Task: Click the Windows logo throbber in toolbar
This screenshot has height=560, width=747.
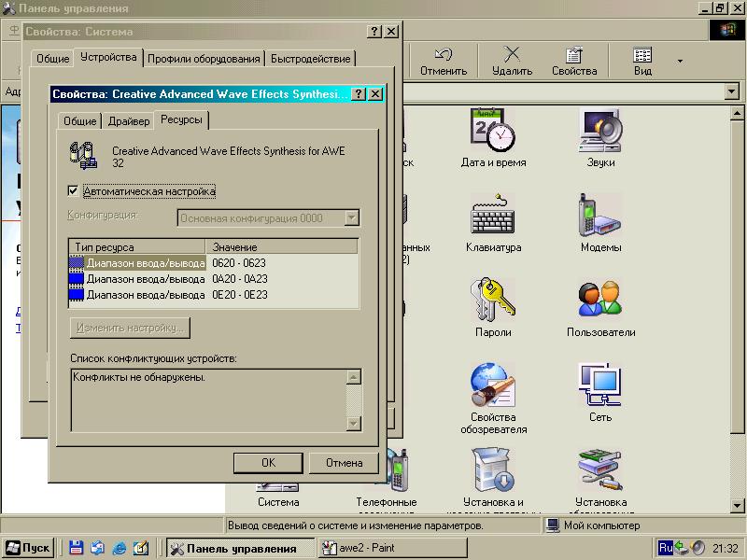Action: 727,31
